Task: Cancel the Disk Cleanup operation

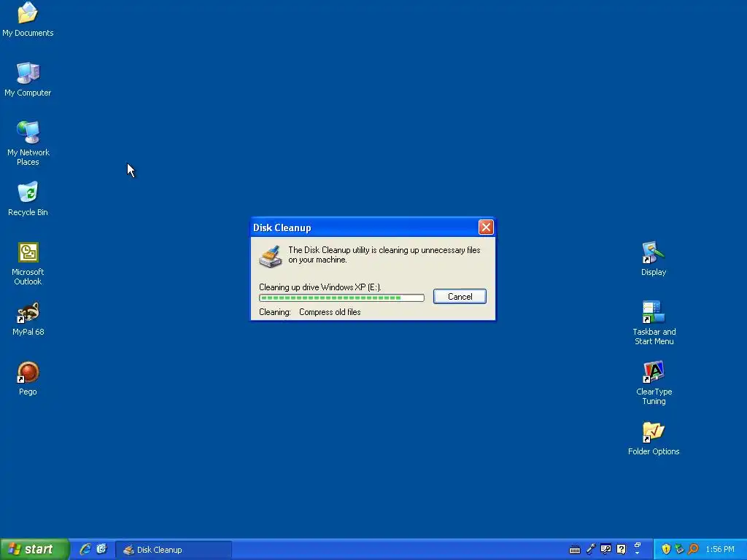Action: click(x=460, y=296)
